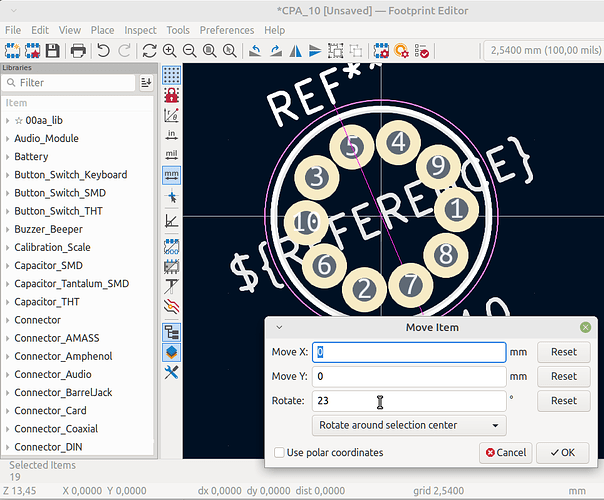Toggle pad sketch outline mode

[x=171, y=247]
